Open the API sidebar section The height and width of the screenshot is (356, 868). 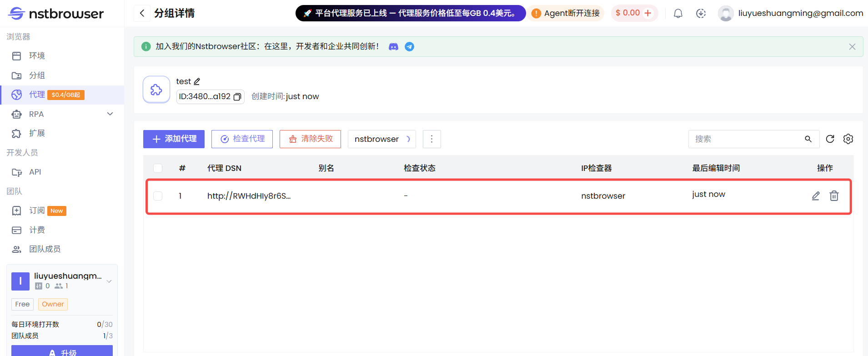[62, 172]
